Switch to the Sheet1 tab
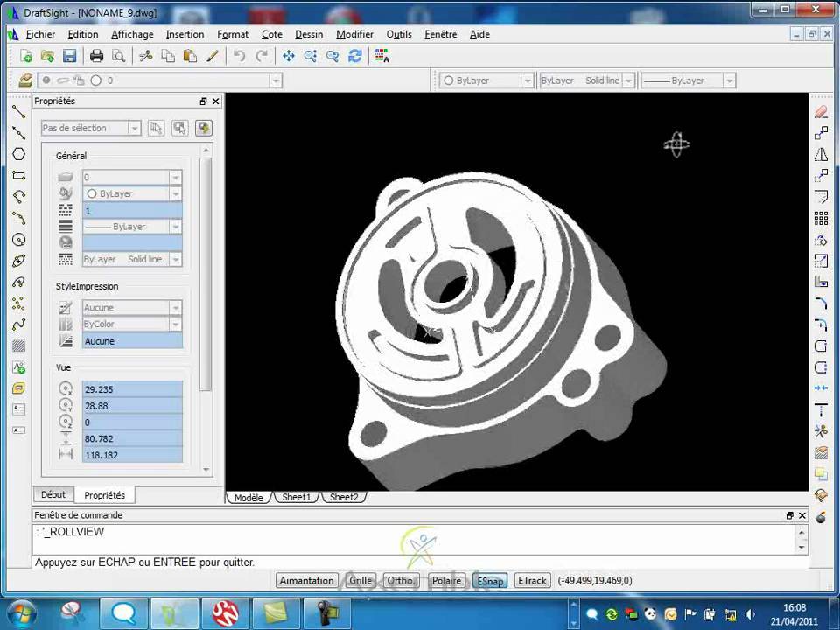Screen dimensions: 840x630 [x=296, y=497]
